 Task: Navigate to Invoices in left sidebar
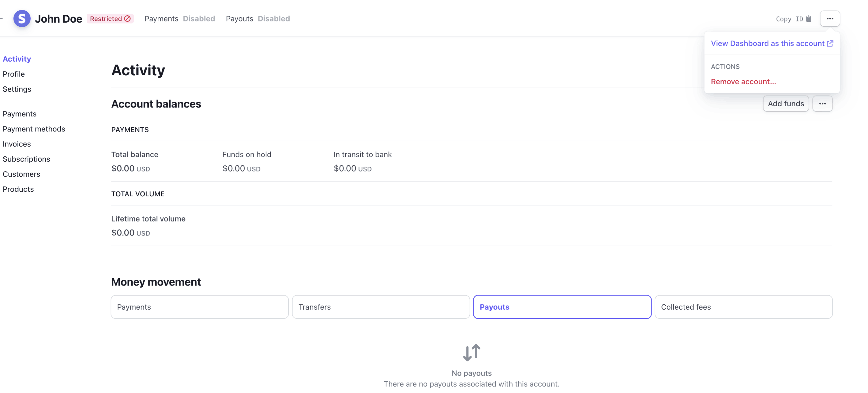click(16, 144)
